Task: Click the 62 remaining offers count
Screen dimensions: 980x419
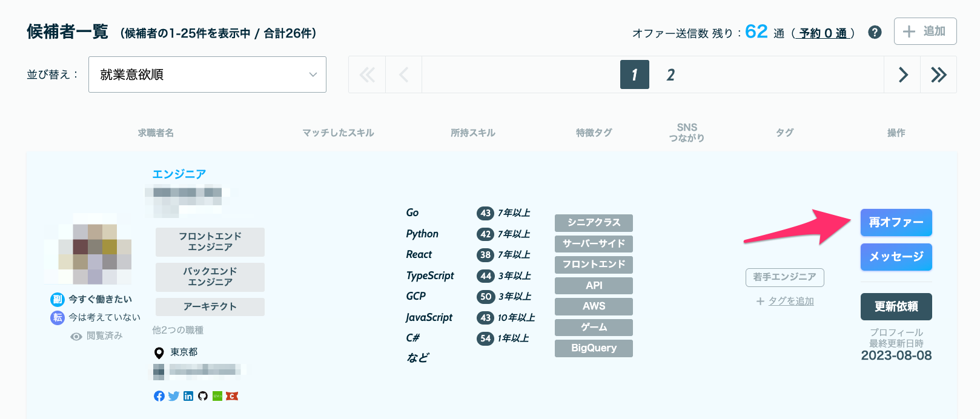Action: 757,31
